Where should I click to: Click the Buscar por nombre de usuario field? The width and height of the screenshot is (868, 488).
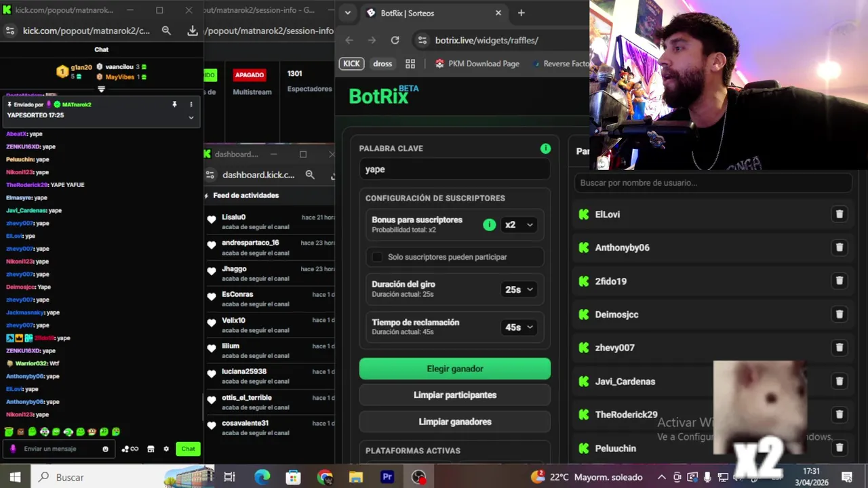click(x=713, y=183)
